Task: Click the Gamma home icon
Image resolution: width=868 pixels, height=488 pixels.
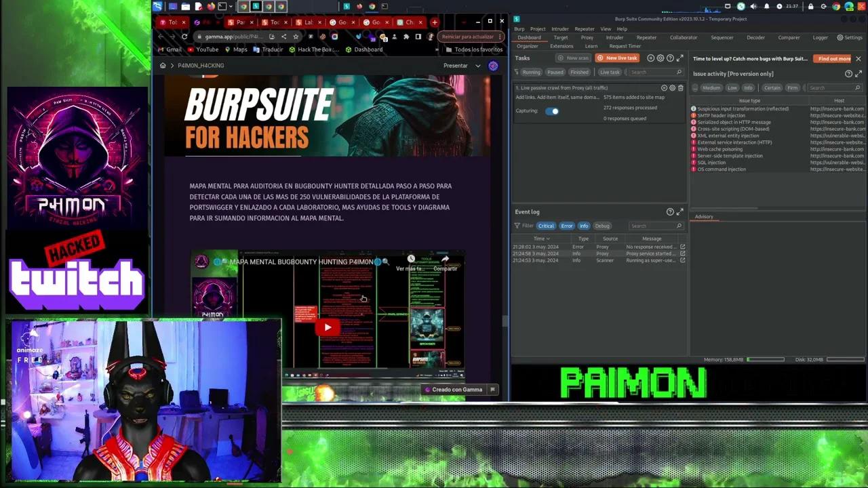Action: click(163, 66)
